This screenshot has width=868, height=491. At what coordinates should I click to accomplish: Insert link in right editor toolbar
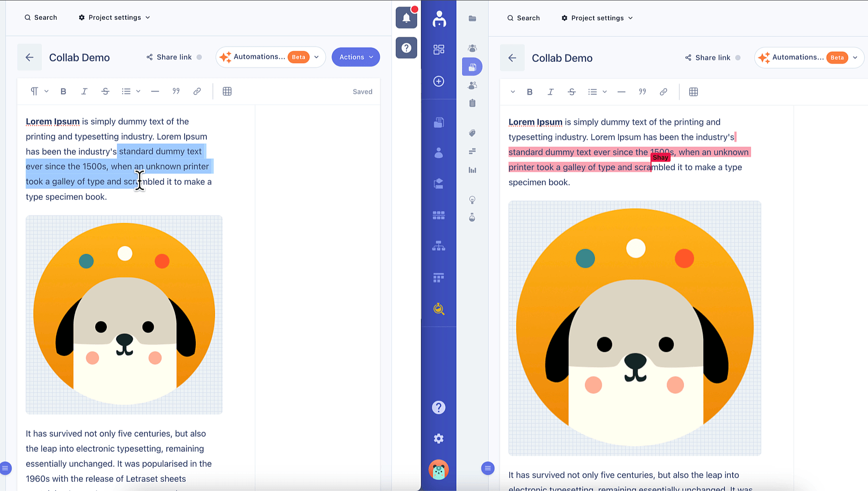coord(664,92)
